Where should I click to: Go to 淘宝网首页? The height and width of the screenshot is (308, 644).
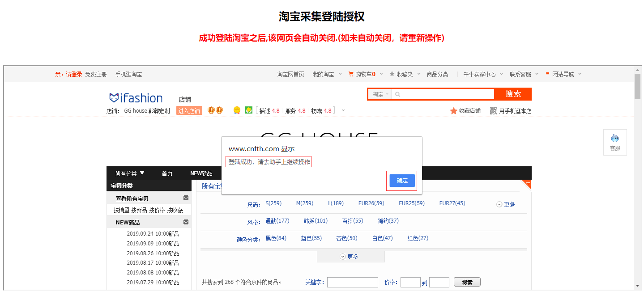pyautogui.click(x=290, y=74)
